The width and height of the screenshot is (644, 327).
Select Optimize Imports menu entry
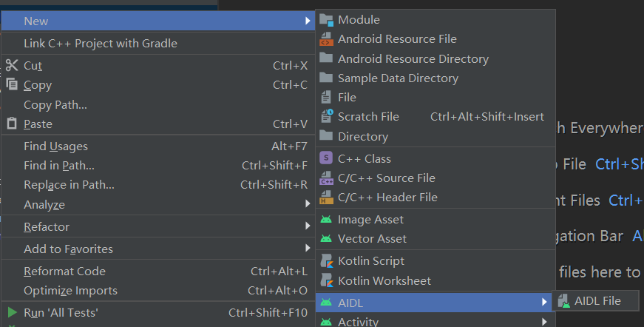point(158,291)
